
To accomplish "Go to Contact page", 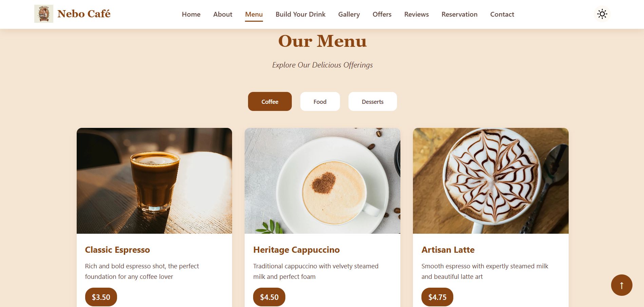I will (502, 14).
